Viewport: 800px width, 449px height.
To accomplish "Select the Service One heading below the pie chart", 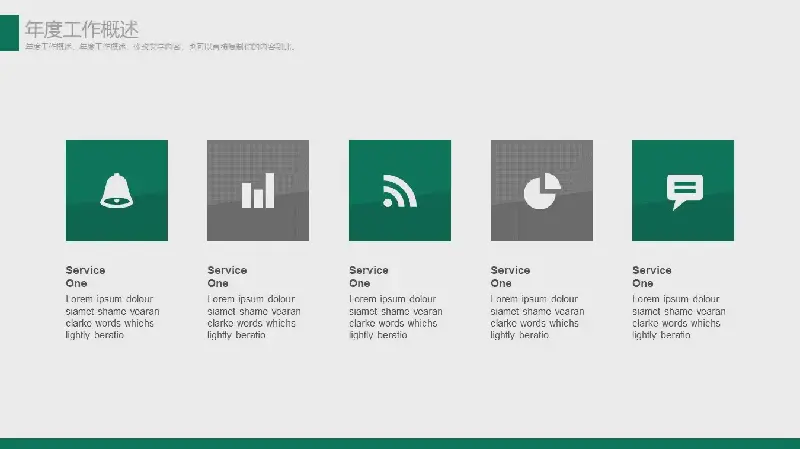I will click(x=510, y=277).
